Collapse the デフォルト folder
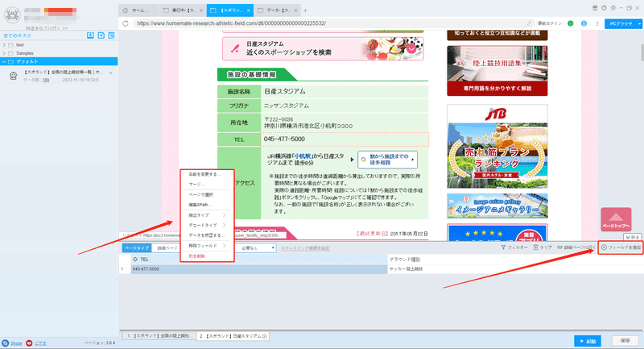644x349 pixels. coord(4,62)
